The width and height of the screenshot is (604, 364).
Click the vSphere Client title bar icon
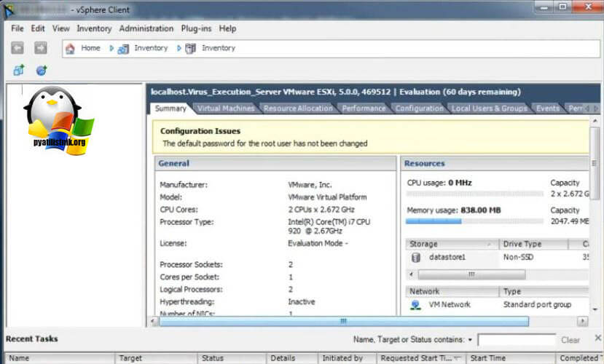(x=9, y=10)
